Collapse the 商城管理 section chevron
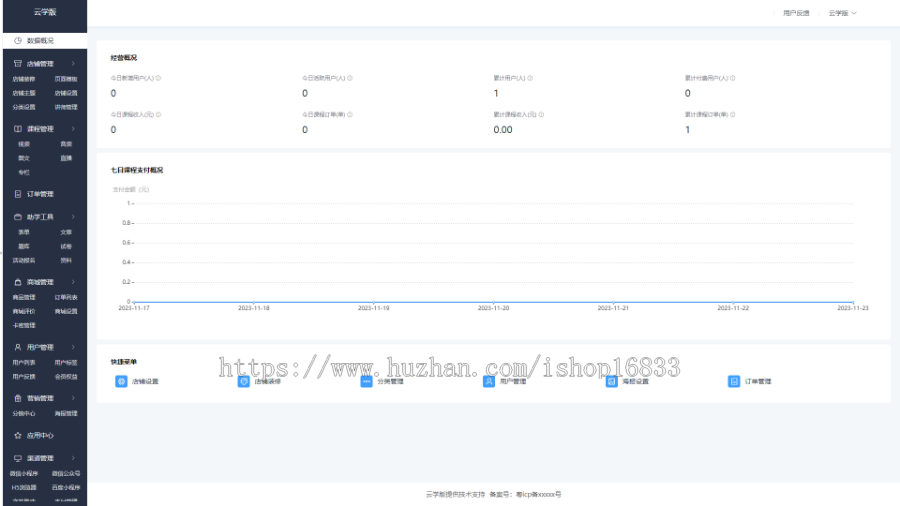This screenshot has width=900, height=506. [73, 282]
